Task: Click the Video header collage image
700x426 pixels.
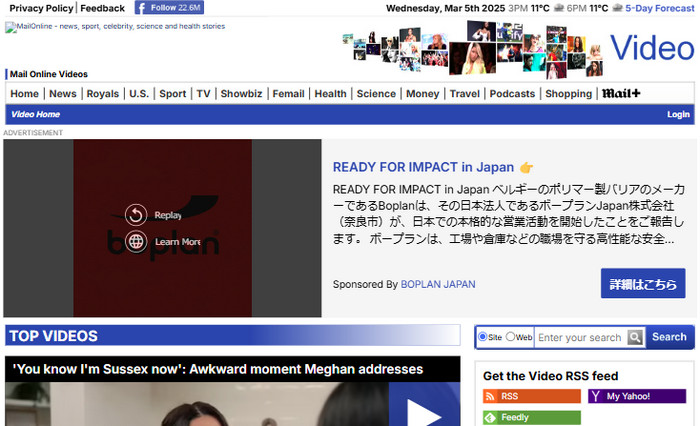Action: point(473,49)
